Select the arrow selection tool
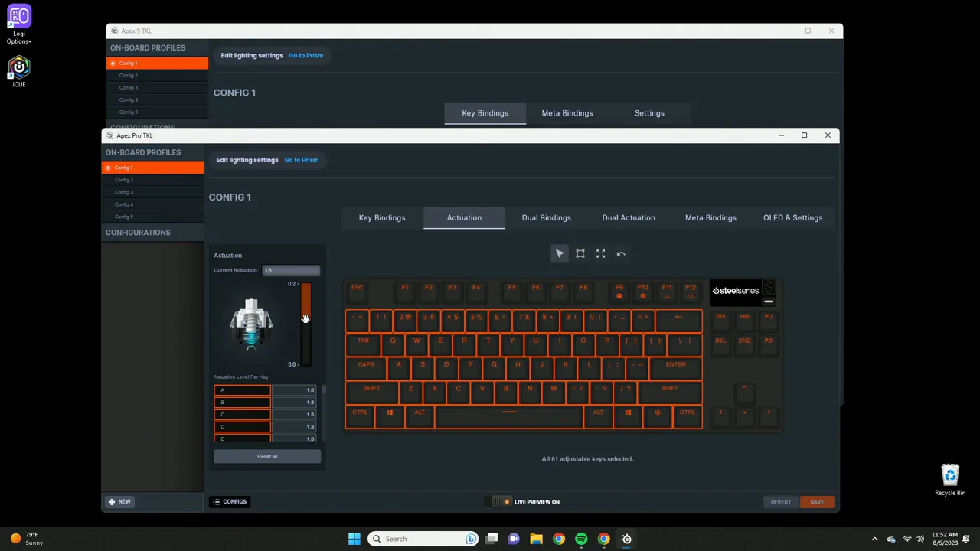The image size is (980, 551). click(559, 253)
